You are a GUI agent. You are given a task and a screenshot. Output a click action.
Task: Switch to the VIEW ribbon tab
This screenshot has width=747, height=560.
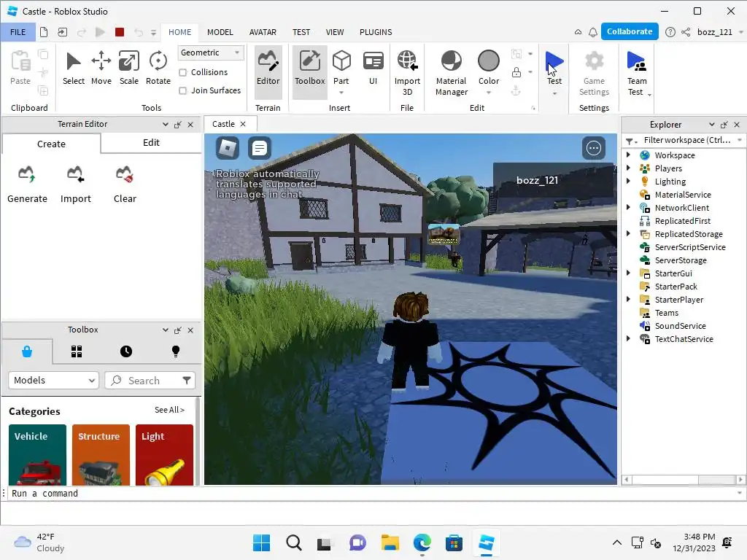tap(334, 32)
